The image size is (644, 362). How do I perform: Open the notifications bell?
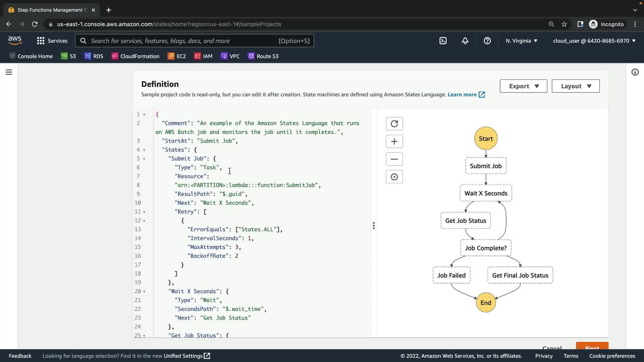[x=465, y=41]
